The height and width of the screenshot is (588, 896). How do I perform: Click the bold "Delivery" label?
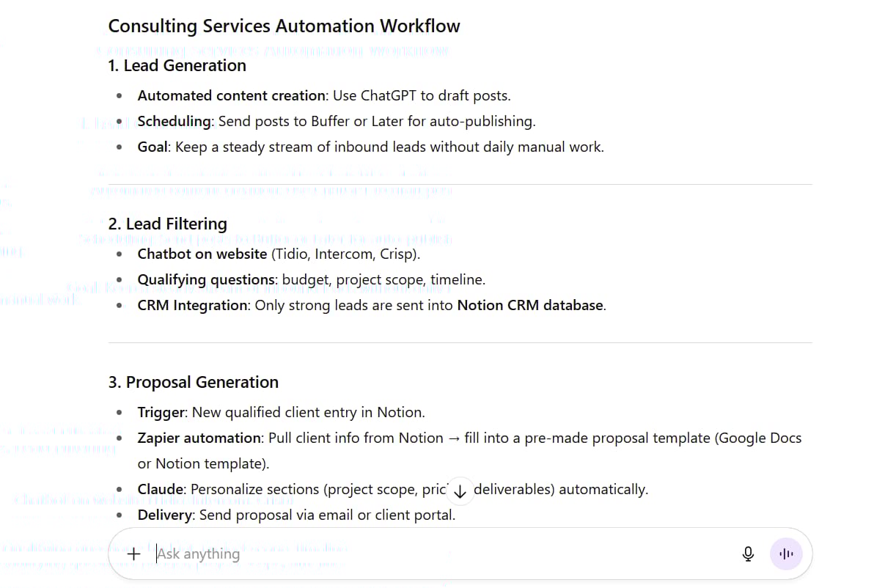coord(166,515)
